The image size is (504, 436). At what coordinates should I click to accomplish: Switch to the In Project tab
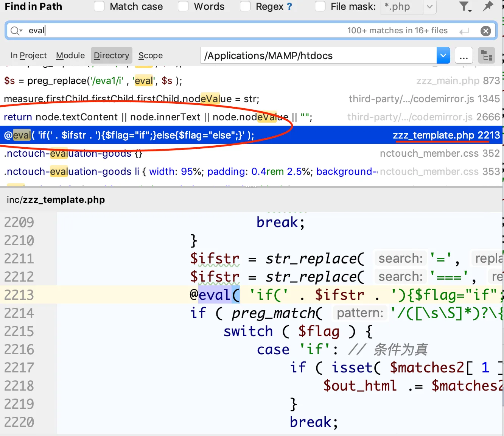pyautogui.click(x=28, y=56)
